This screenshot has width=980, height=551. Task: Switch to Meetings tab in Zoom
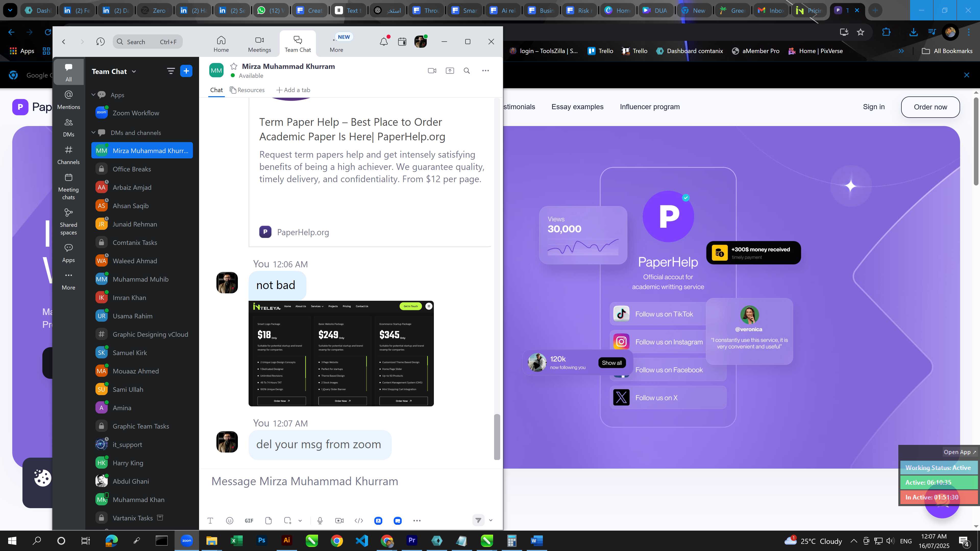(260, 44)
